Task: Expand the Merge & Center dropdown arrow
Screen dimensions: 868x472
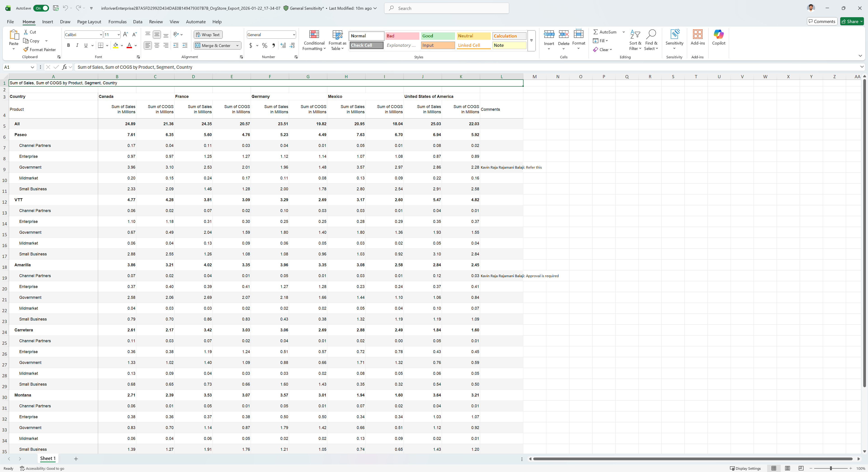Action: (238, 45)
